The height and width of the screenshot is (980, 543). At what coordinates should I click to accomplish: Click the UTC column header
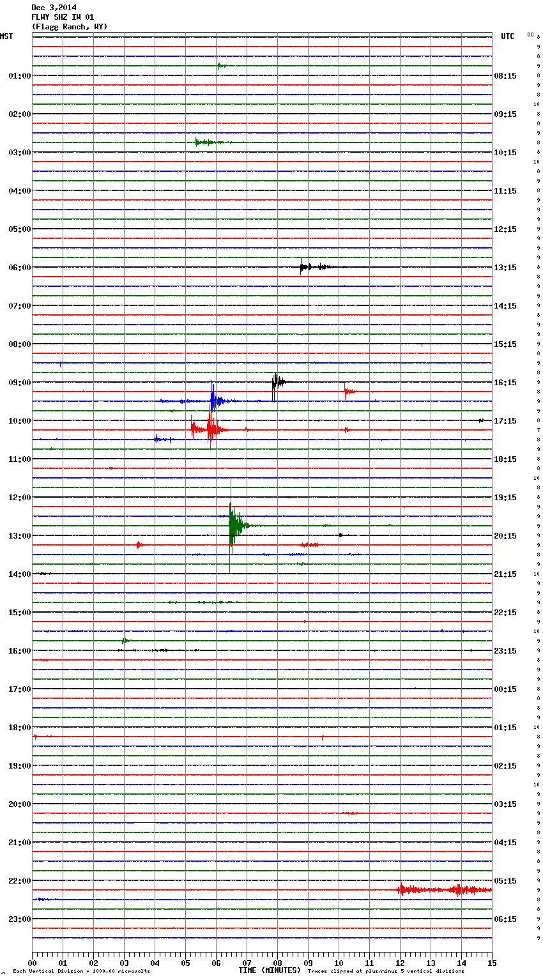tap(507, 36)
